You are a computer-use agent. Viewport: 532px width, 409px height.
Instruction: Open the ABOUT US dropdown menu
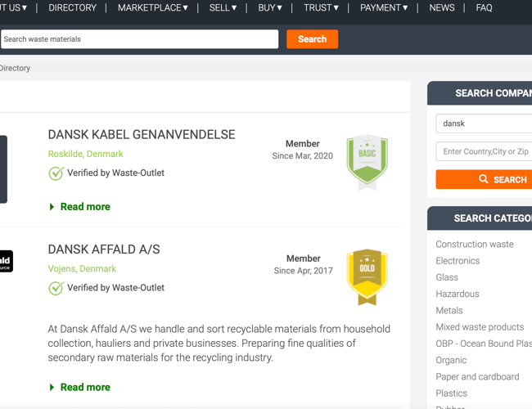coord(14,8)
